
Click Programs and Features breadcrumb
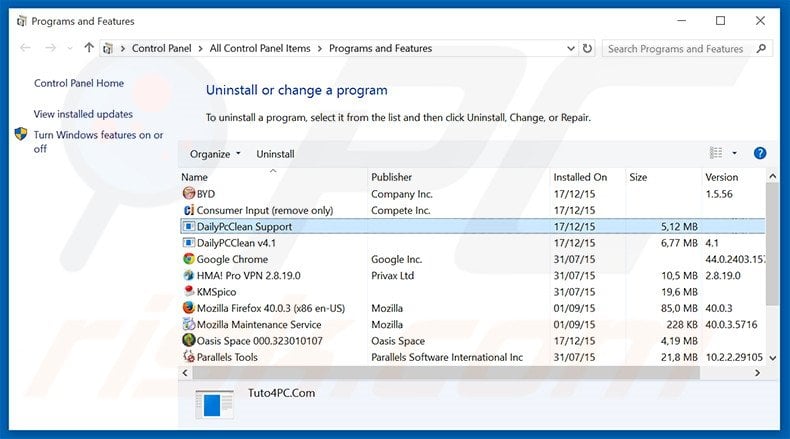pos(380,48)
